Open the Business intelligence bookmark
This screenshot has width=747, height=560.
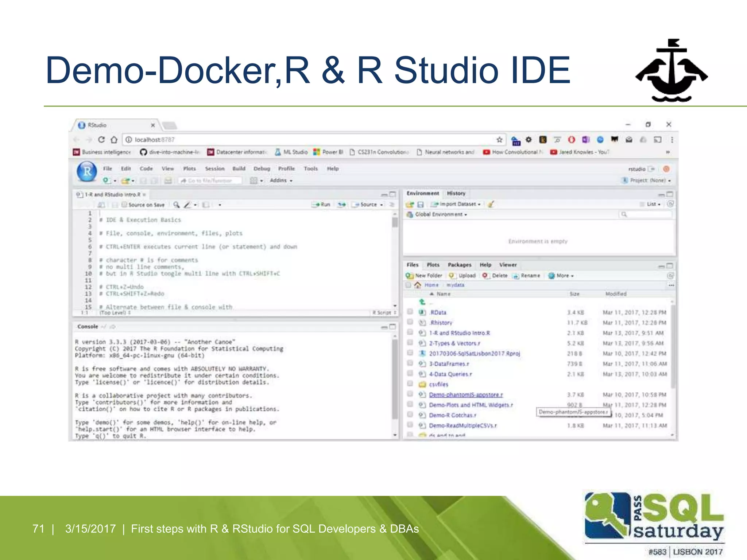102,152
